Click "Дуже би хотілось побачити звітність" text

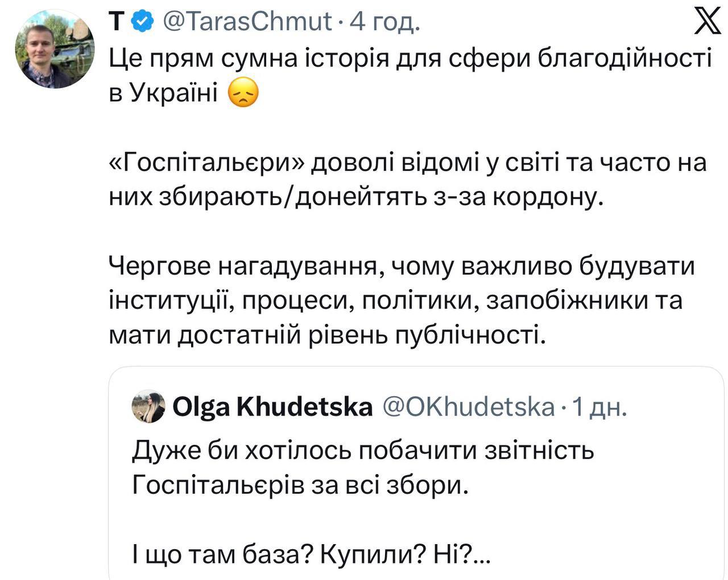[x=363, y=451]
